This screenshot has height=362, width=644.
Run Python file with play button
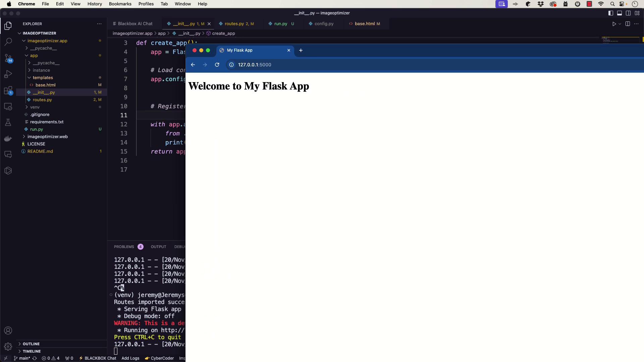coord(614,24)
